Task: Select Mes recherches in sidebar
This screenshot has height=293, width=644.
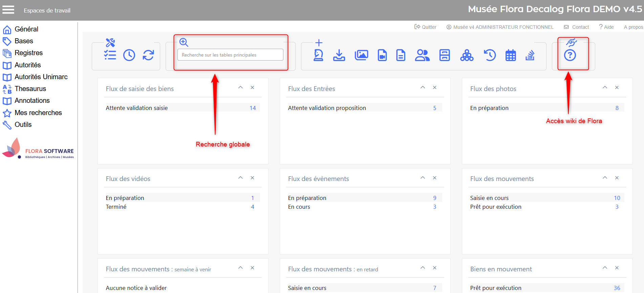Action: tap(38, 113)
